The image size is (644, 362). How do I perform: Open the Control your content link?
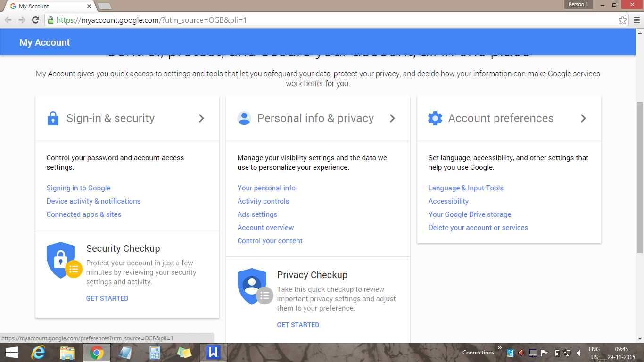pos(270,241)
